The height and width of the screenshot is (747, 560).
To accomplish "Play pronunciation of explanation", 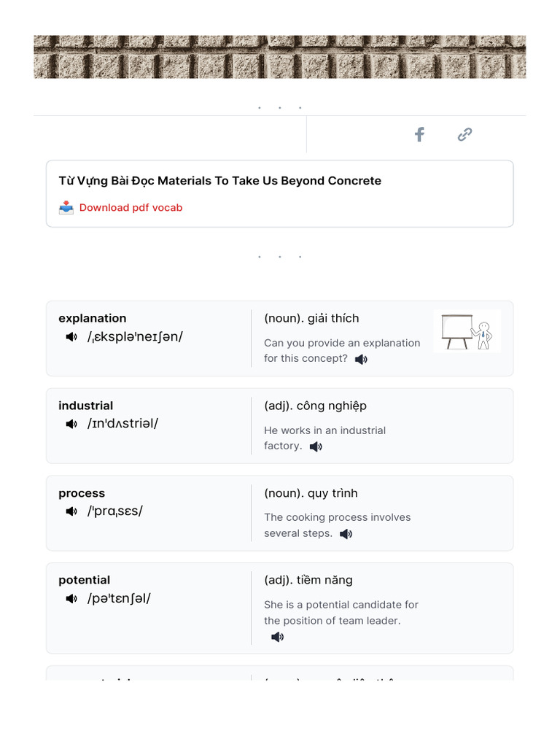I will [x=71, y=337].
